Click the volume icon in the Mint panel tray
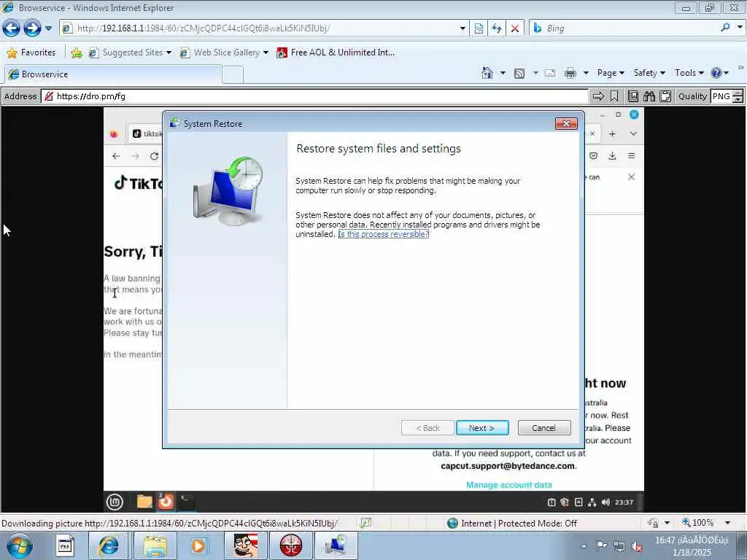Viewport: 747px width, 560px height. click(x=605, y=502)
